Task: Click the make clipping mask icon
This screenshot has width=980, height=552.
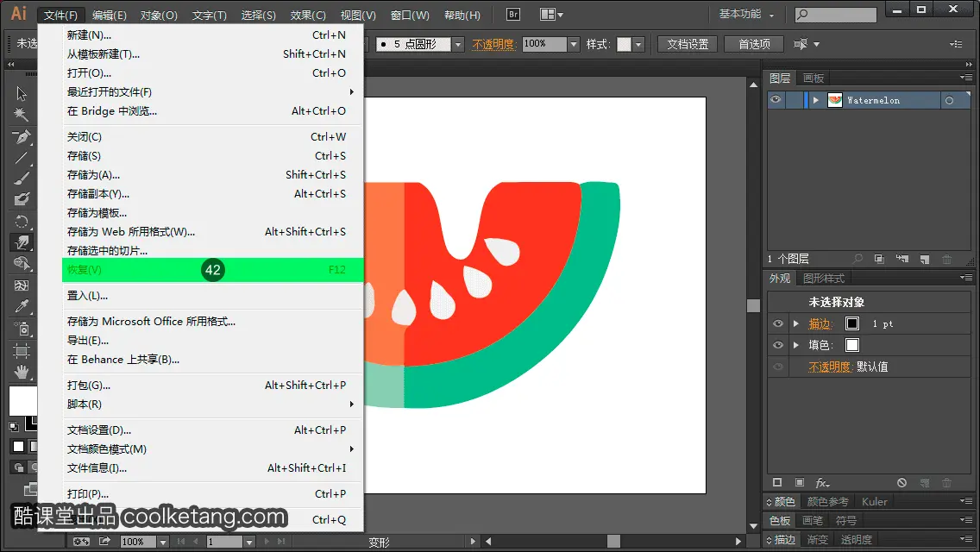Action: [879, 259]
